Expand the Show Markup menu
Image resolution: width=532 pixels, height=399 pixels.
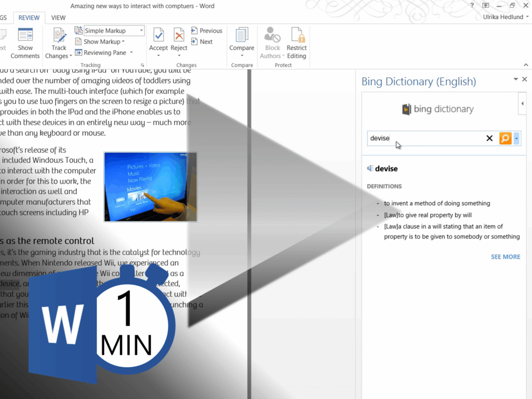click(100, 42)
